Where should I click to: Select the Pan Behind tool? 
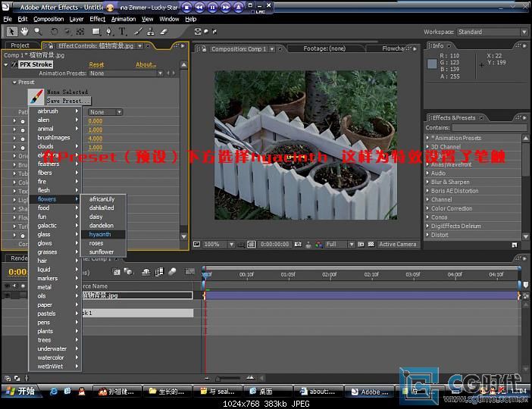click(x=80, y=32)
